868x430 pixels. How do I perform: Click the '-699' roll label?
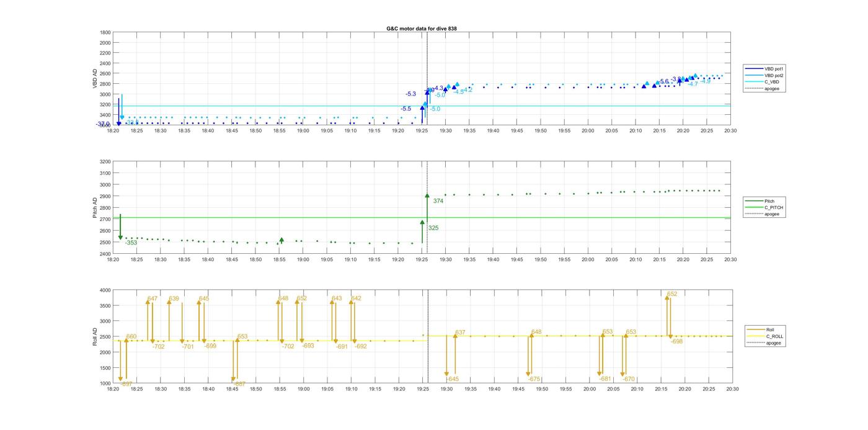point(210,346)
